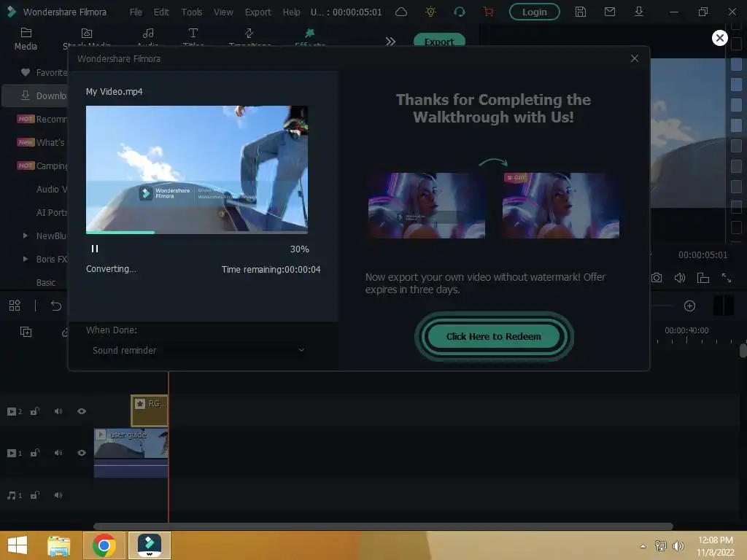747x560 pixels.
Task: Click the My Video.mp4 preview thumbnail
Action: [197, 168]
